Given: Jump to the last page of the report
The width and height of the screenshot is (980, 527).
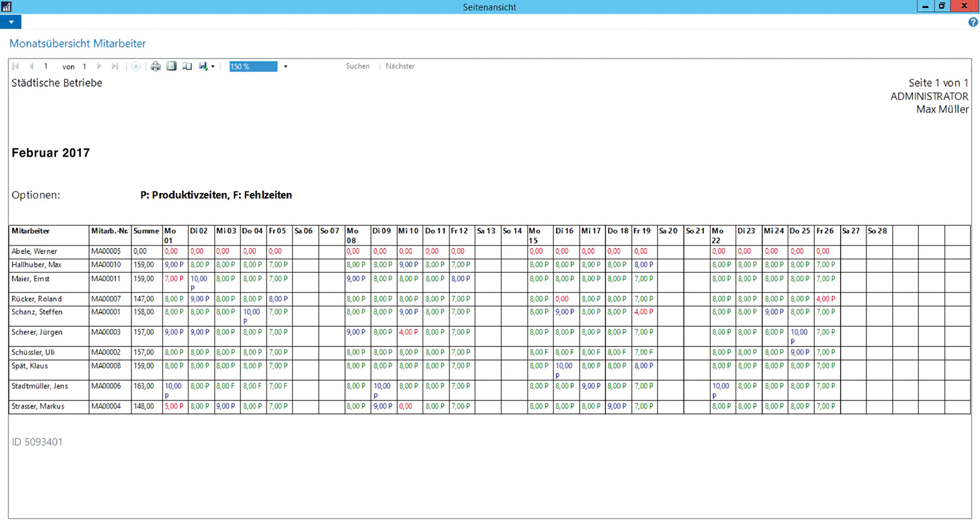Looking at the screenshot, I should coord(115,66).
